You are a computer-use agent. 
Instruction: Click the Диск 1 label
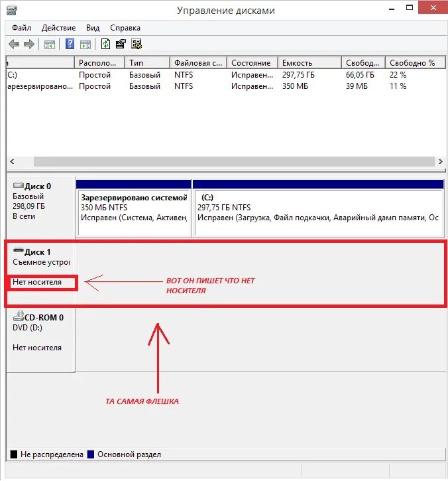[37, 252]
